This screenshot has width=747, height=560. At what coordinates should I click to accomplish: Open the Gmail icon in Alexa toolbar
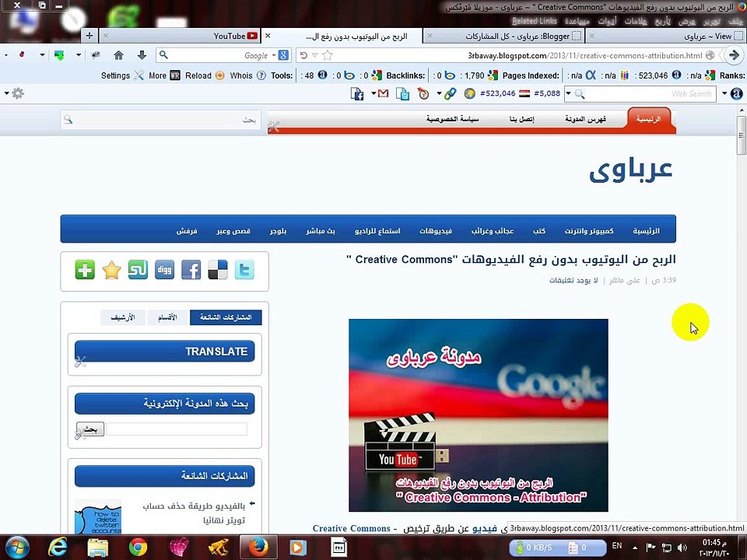click(x=383, y=93)
